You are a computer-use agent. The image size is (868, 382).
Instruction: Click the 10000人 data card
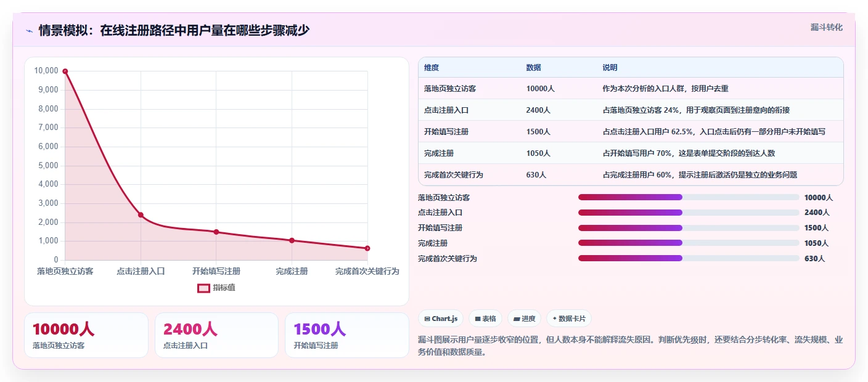tap(86, 335)
